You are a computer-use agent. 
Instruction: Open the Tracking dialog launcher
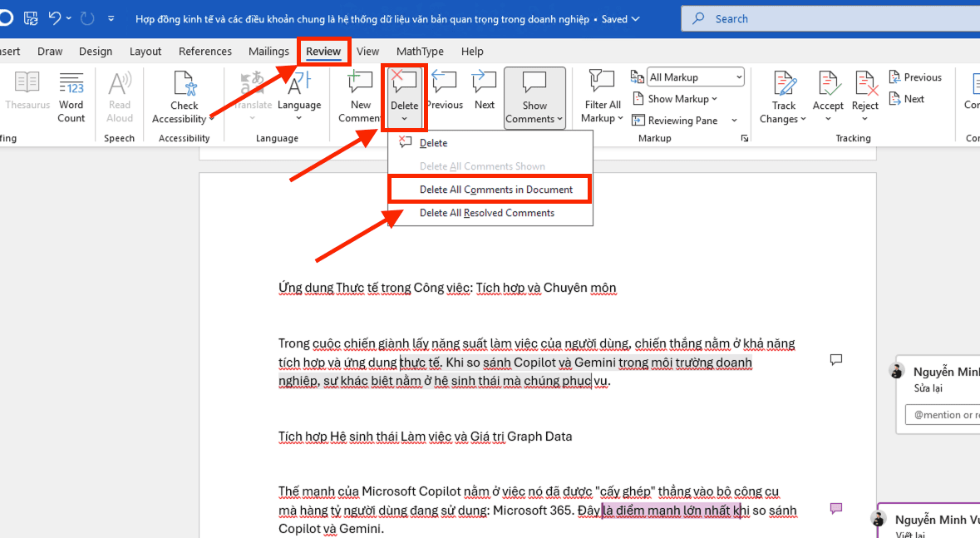point(745,138)
